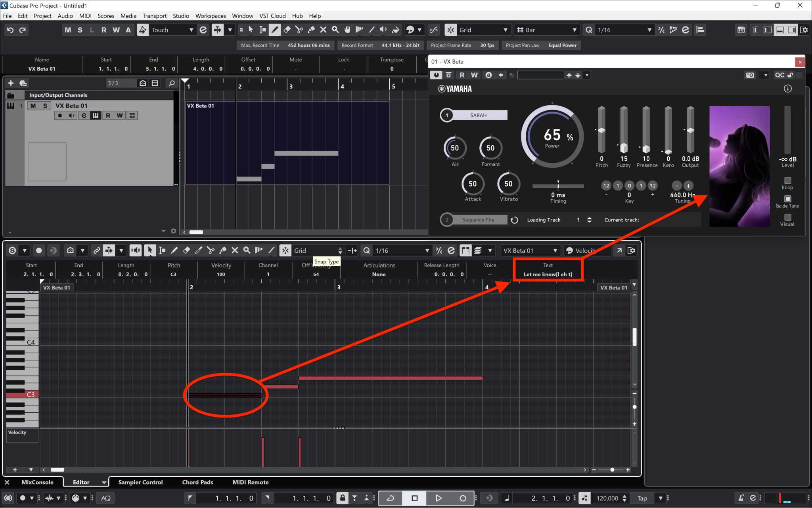Open the MixConsole from the lower zone
The image size is (812, 508).
(37, 482)
